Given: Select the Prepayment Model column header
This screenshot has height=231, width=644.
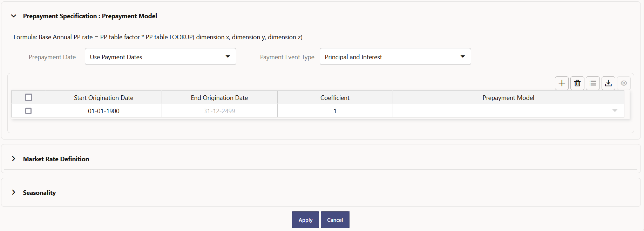Looking at the screenshot, I should click(508, 97).
